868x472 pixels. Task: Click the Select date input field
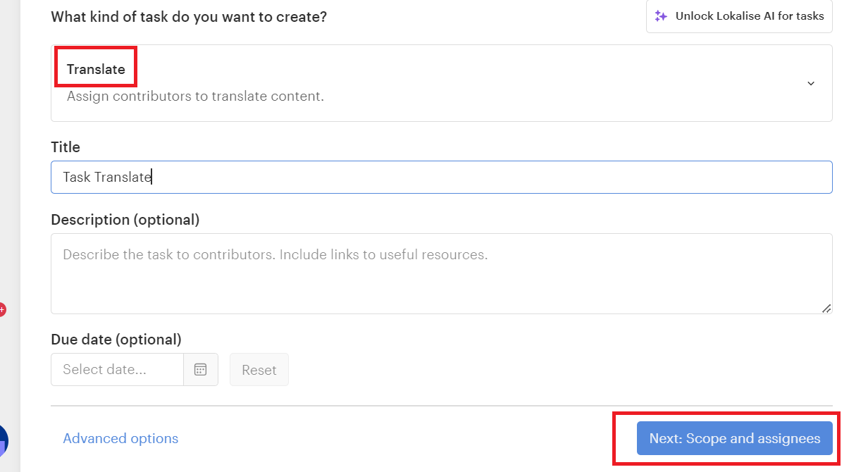pyautogui.click(x=117, y=370)
